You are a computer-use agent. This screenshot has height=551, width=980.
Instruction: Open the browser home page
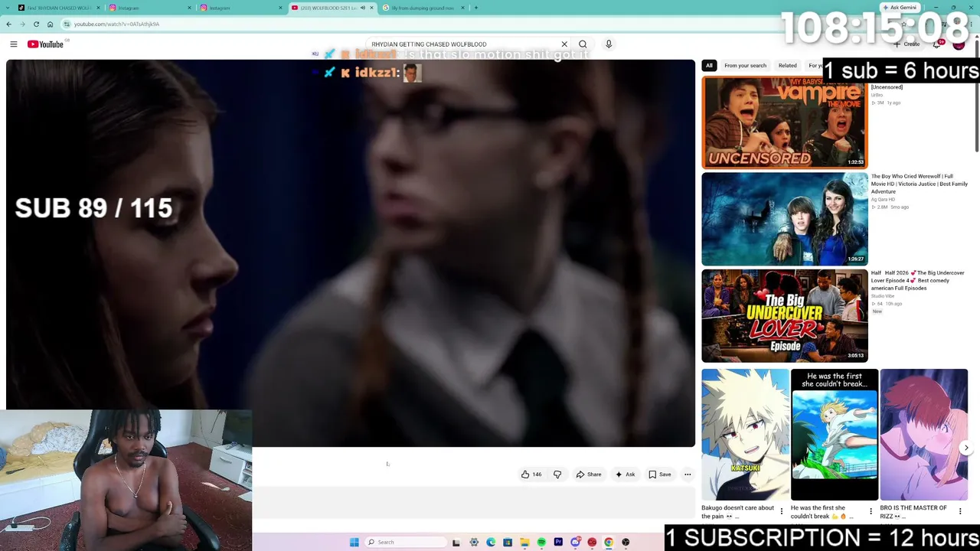point(50,24)
